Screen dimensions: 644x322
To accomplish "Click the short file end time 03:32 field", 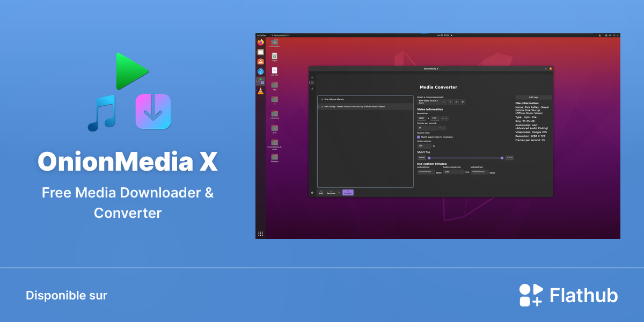I will (509, 157).
